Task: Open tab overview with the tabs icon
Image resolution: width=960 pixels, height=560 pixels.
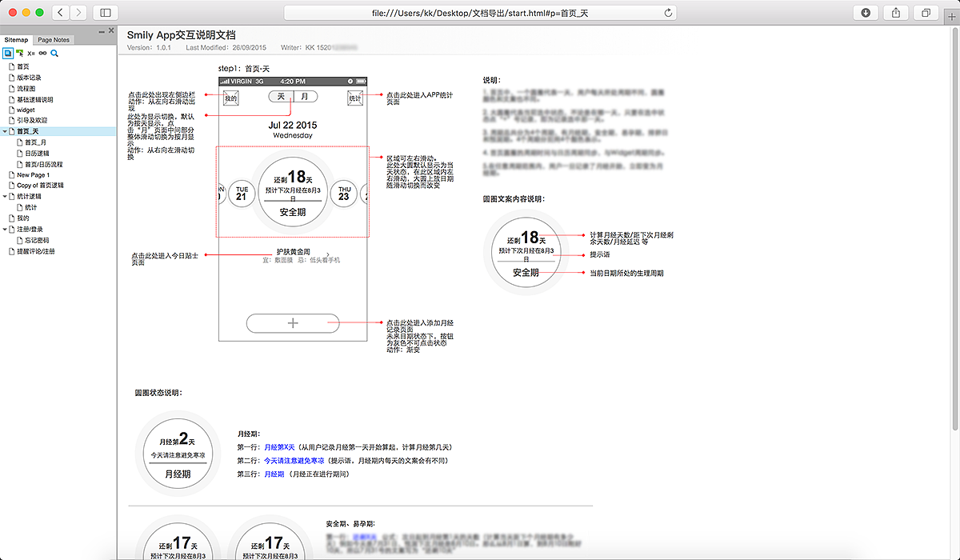Action: pos(926,12)
